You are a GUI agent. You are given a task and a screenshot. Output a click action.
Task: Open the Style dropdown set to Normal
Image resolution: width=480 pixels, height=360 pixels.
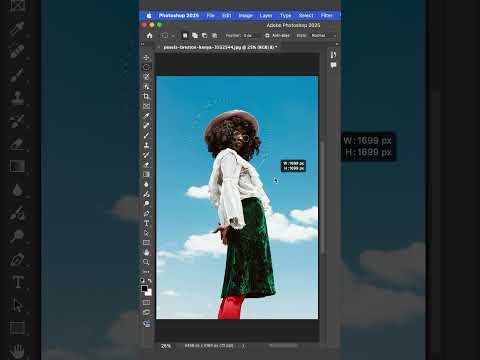pyautogui.click(x=323, y=35)
